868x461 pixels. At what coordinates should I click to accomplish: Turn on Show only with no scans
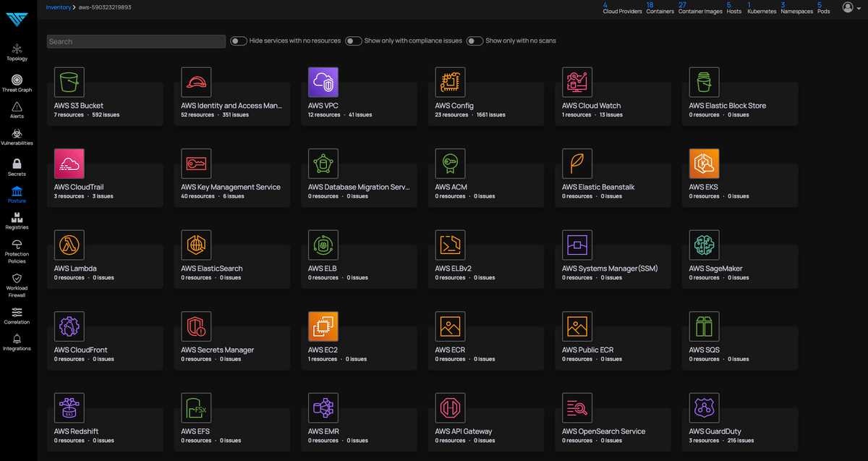coord(475,41)
